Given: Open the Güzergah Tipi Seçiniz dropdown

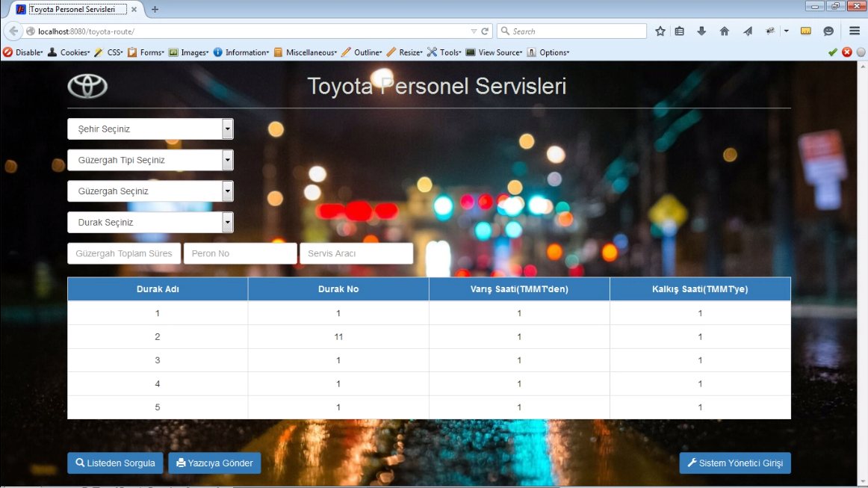Looking at the screenshot, I should pyautogui.click(x=151, y=160).
